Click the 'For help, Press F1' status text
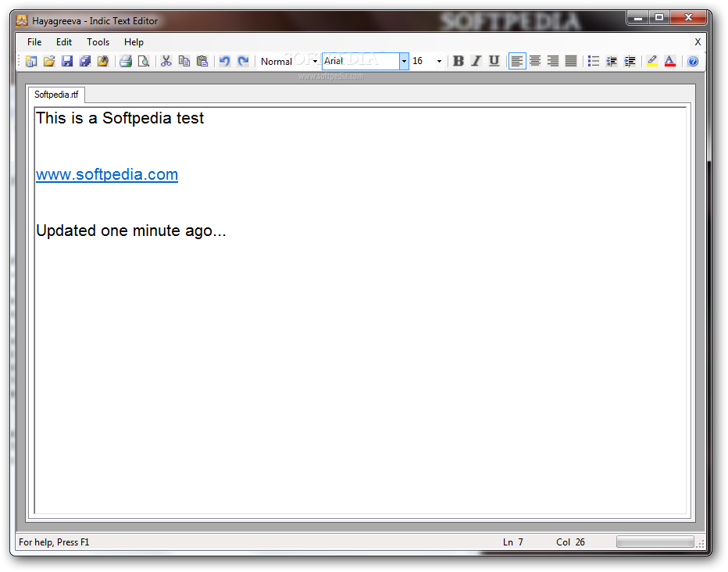Image resolution: width=728 pixels, height=572 pixels. (54, 542)
